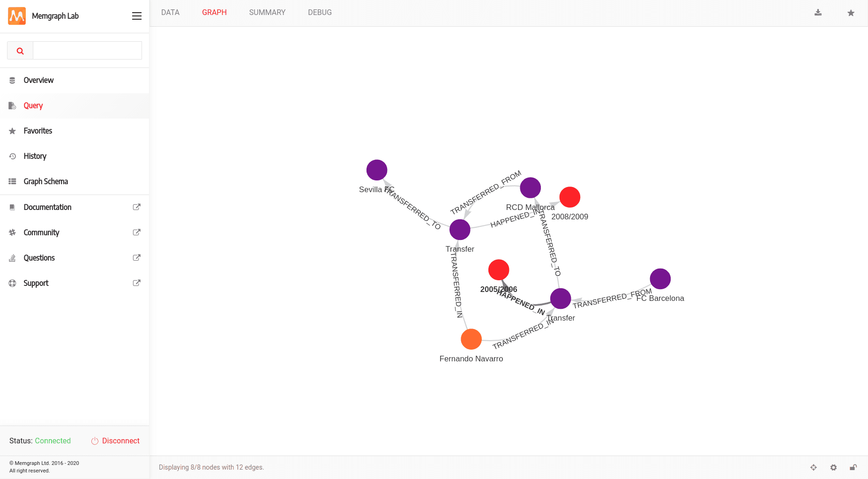Image resolution: width=868 pixels, height=479 pixels.
Task: Click the Support lifebuoy icon
Action: click(13, 283)
